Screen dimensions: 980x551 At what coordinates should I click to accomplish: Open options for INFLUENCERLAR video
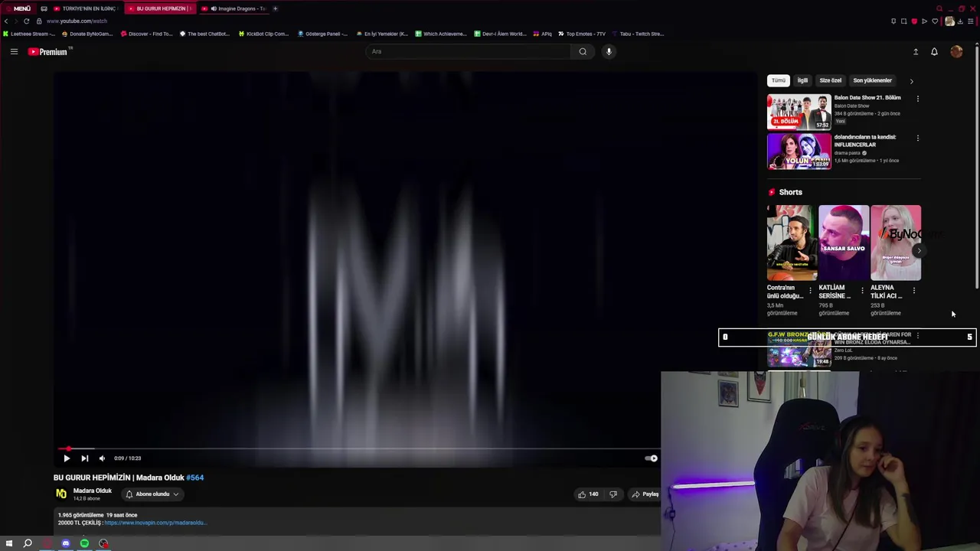pos(917,138)
